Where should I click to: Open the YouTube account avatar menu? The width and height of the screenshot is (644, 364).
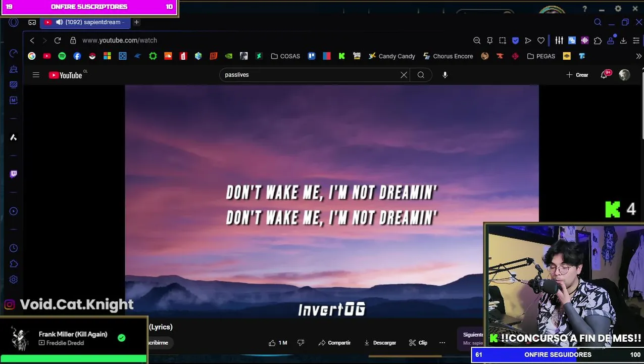pyautogui.click(x=625, y=75)
